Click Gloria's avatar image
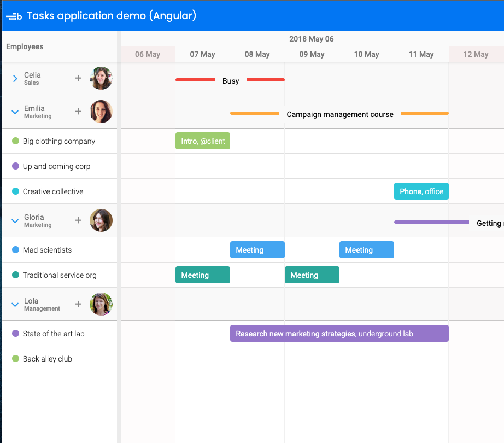504x443 pixels. [101, 220]
